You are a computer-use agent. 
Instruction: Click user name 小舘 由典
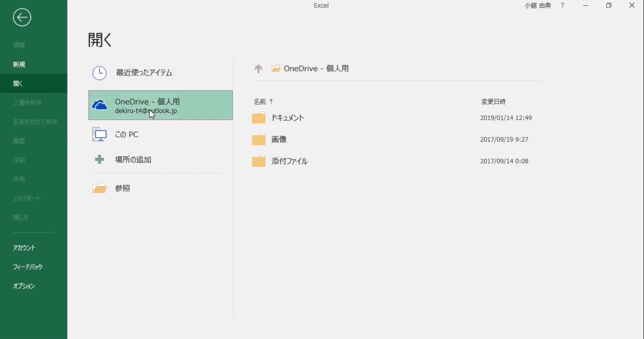(537, 6)
